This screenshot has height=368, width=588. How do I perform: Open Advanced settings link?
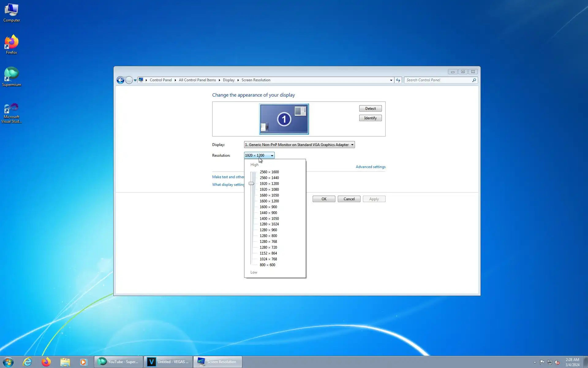(370, 167)
